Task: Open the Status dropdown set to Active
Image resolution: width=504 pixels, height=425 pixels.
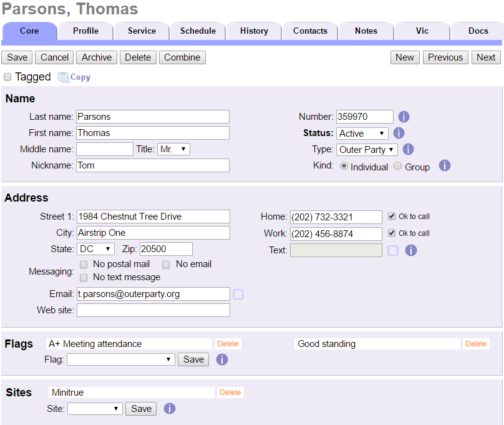Action: pyautogui.click(x=362, y=133)
